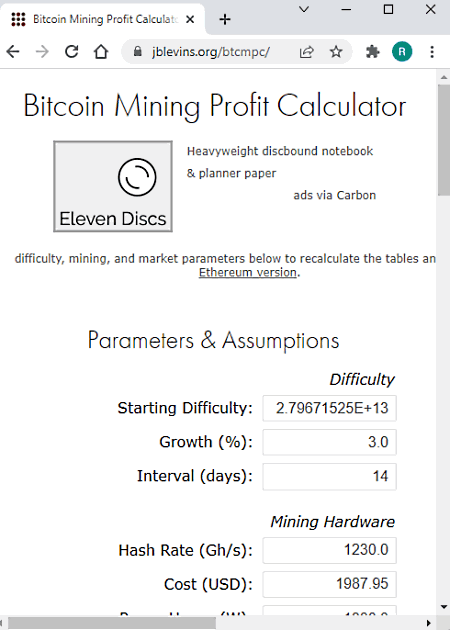Close the Bitcoin Mining Profit Calculator tab
Image resolution: width=450 pixels, height=630 pixels.
click(x=190, y=19)
